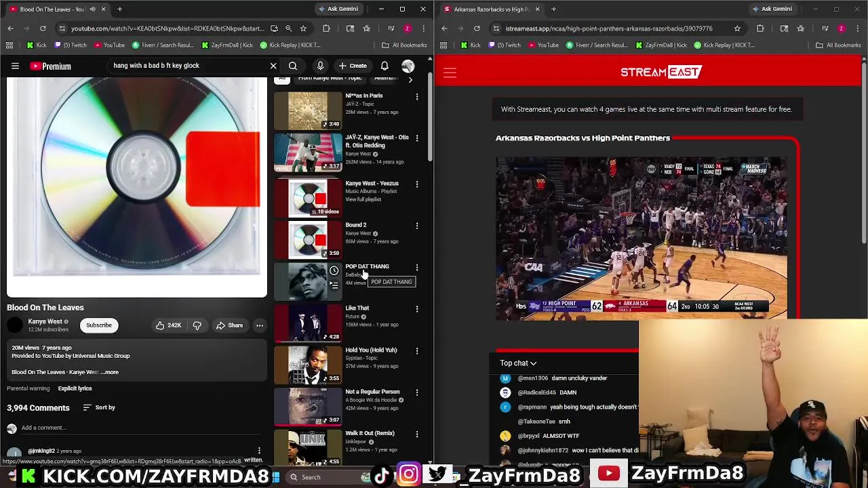Image resolution: width=868 pixels, height=488 pixels.
Task: Click Ask Gemini in the left browser
Action: 338,9
